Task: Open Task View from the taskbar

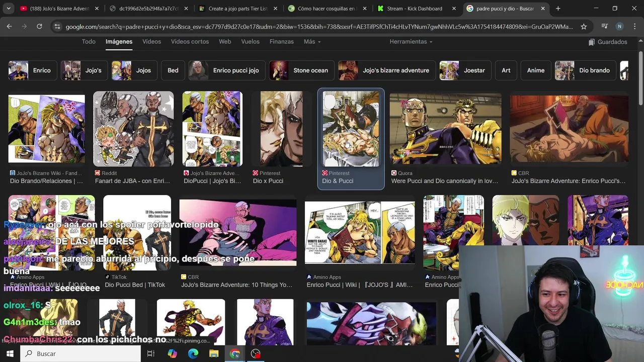Action: [150, 353]
